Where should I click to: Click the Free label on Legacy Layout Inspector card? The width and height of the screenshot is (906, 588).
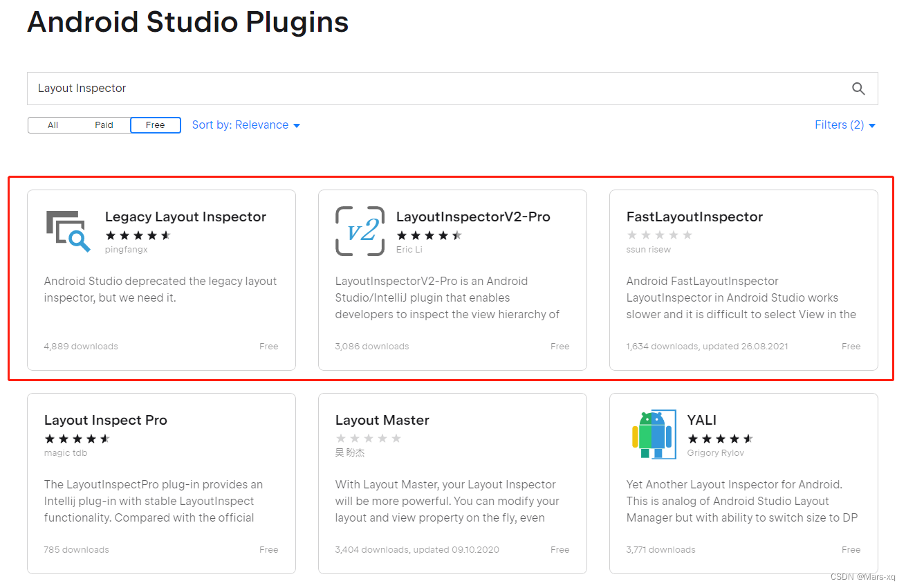[x=269, y=347]
